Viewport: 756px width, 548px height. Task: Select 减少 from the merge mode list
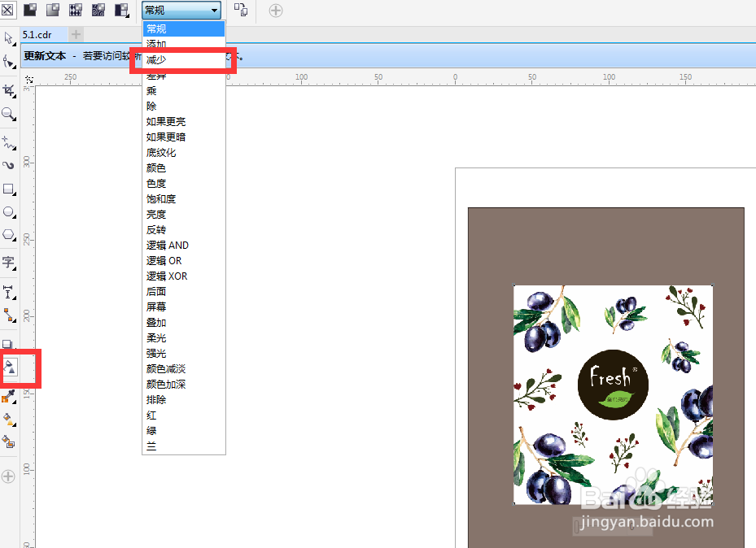point(163,59)
